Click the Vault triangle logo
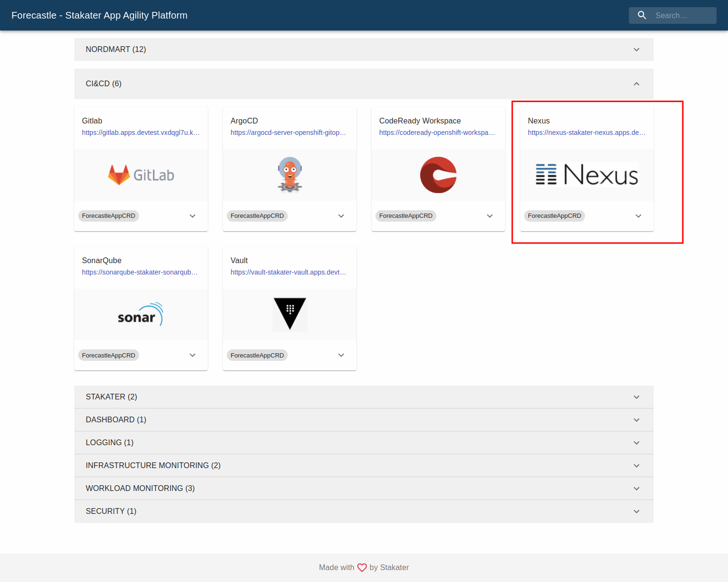Screen dimensions: 728x582 tap(290, 314)
